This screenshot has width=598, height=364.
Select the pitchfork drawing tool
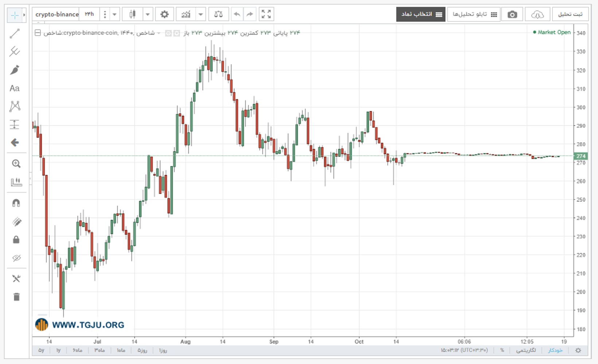coord(15,51)
